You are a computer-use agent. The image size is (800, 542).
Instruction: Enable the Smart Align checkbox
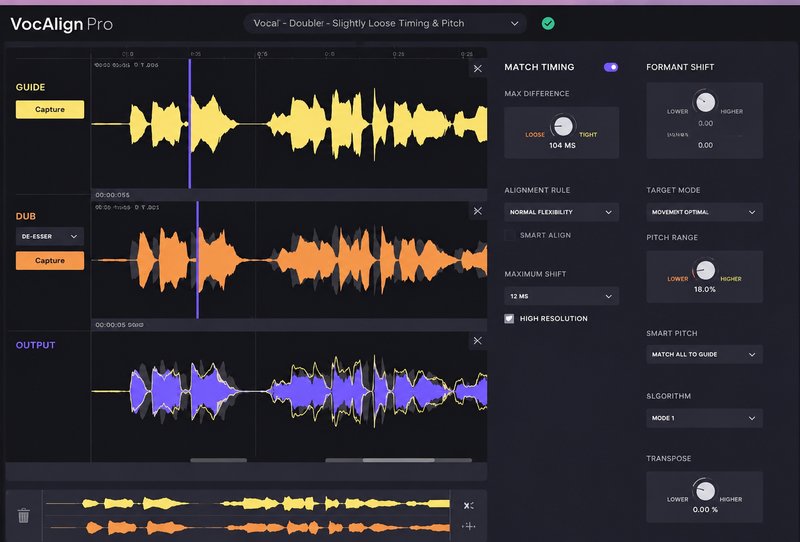pyautogui.click(x=509, y=235)
